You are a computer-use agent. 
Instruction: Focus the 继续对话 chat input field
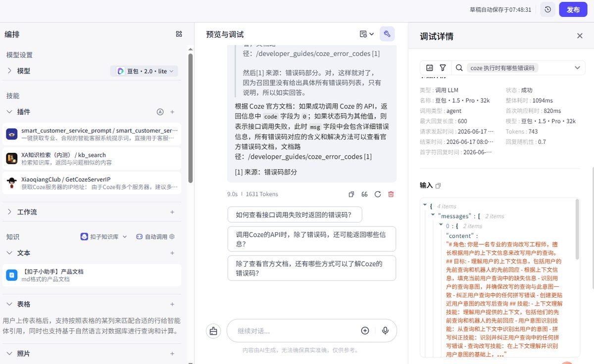click(x=295, y=331)
